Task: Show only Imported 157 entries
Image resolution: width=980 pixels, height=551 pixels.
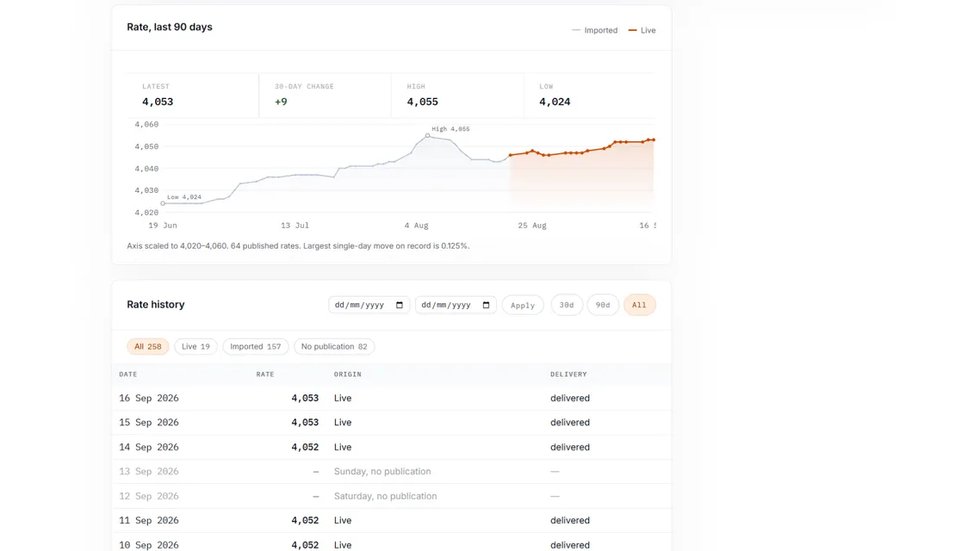Action: pyautogui.click(x=255, y=347)
